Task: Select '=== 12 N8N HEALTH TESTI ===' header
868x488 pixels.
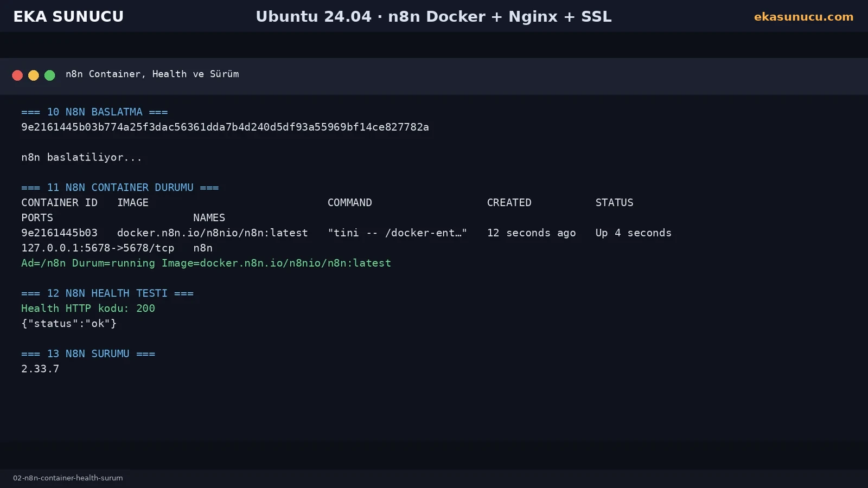Action: [107, 293]
